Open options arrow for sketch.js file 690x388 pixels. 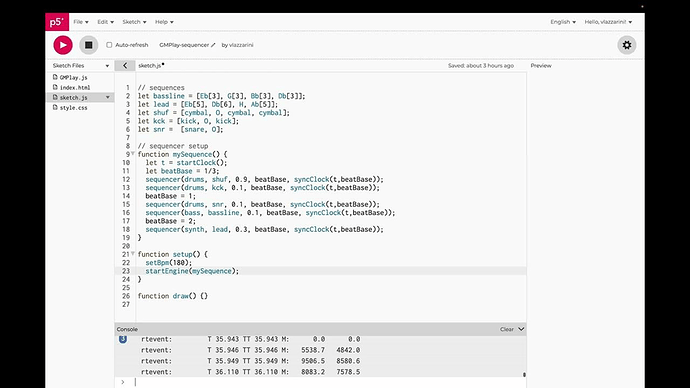pos(107,97)
